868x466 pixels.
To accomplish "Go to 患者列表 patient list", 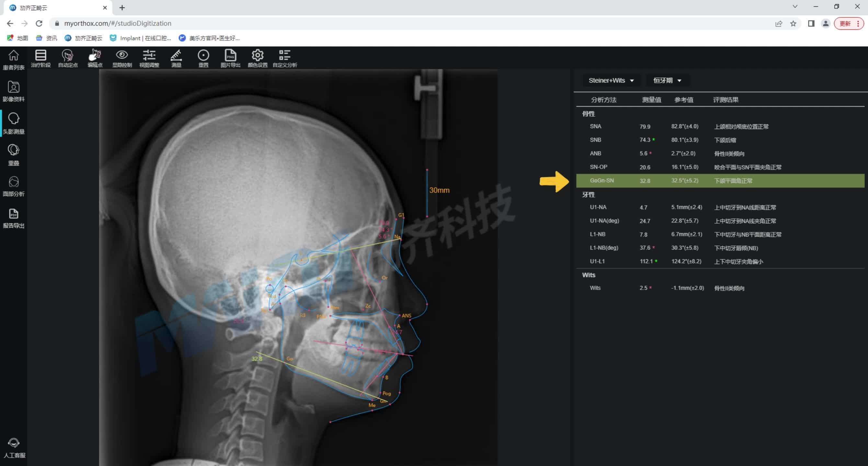I will (x=14, y=60).
